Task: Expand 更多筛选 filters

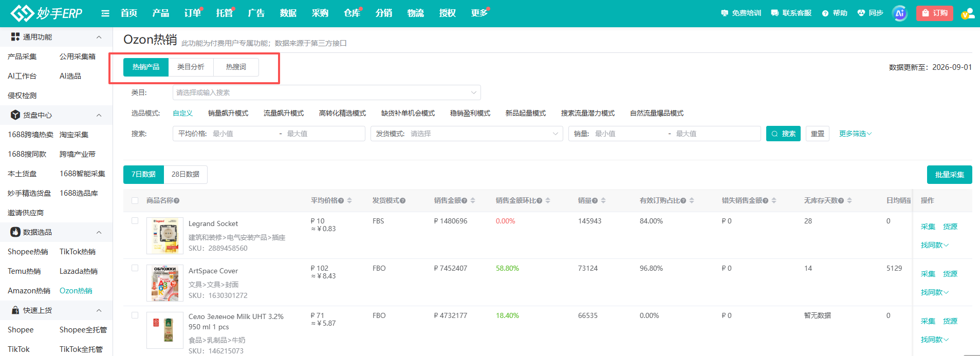Action: [855, 134]
